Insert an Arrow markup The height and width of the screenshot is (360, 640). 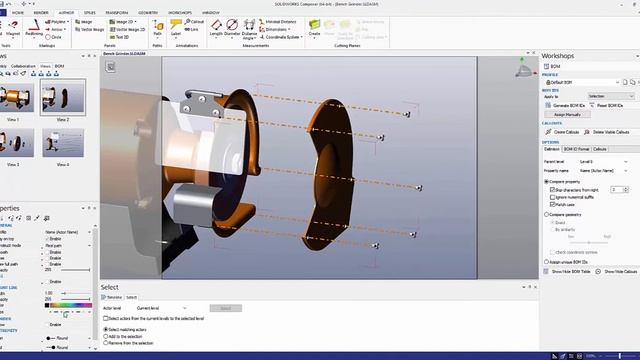click(56, 29)
